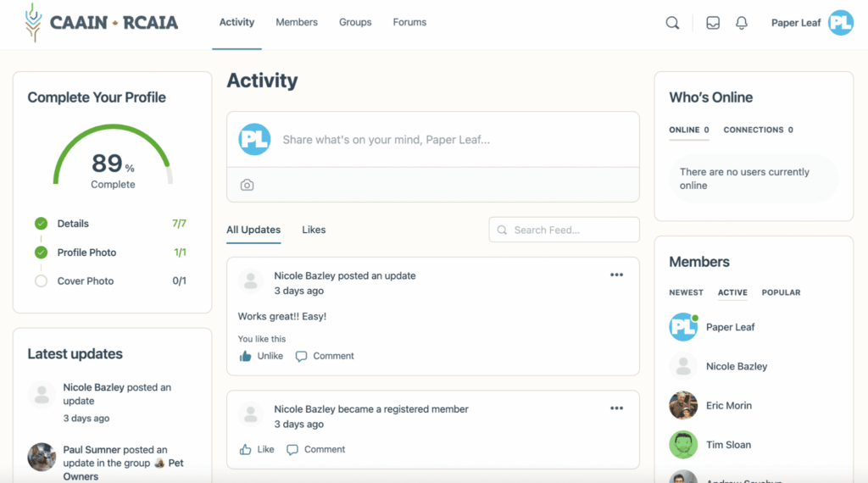
Task: Show Popular members tab
Action: point(781,292)
